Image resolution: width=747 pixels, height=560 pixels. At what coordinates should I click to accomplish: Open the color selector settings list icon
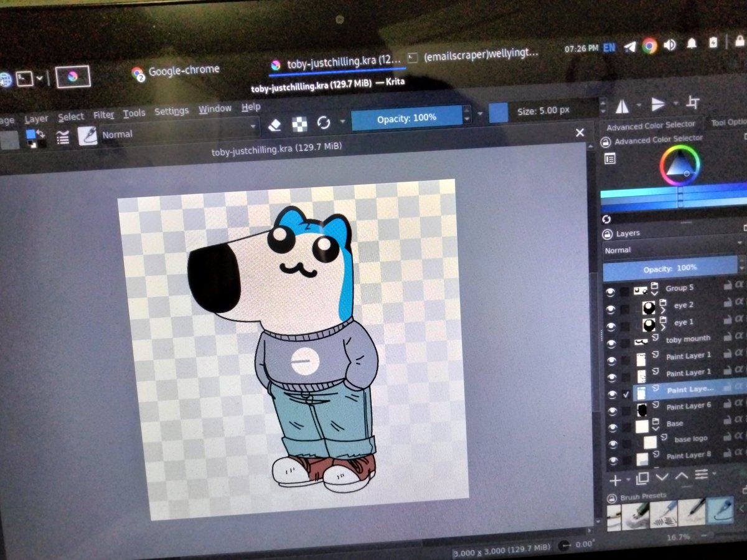coord(609,159)
